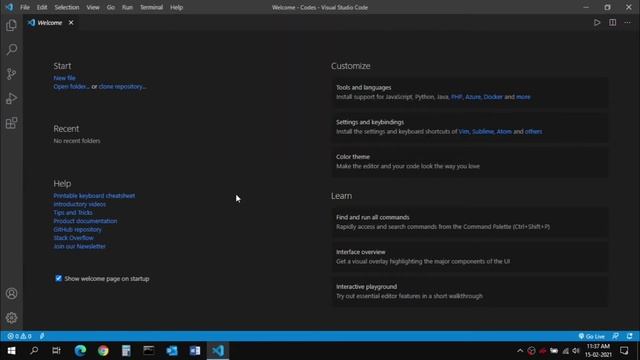Install Azure support link

(473, 97)
